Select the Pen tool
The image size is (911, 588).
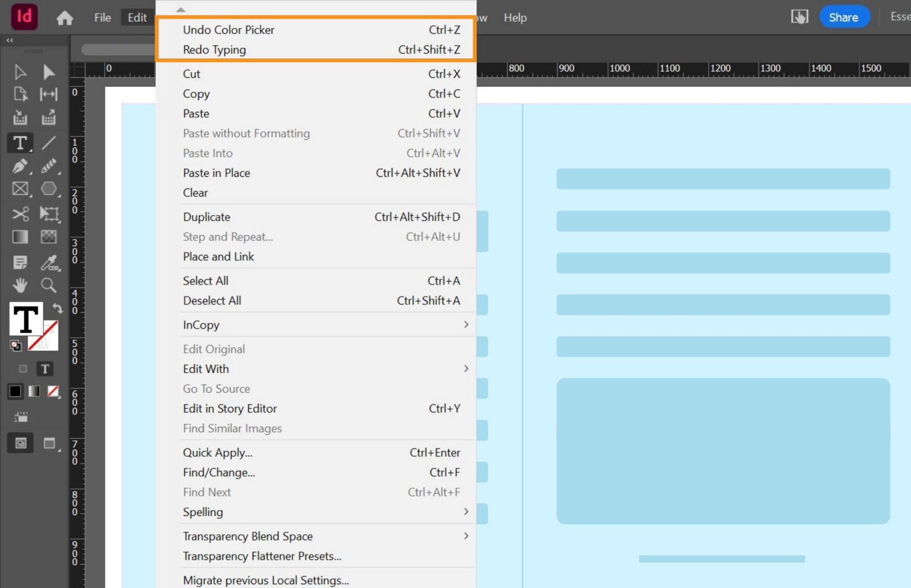pos(20,166)
